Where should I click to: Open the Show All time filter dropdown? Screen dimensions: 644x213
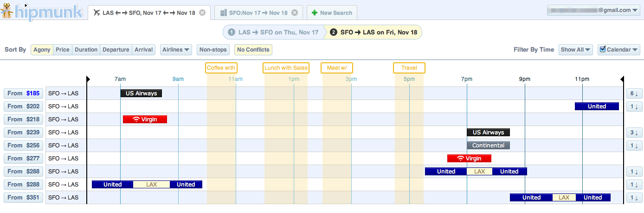pos(576,50)
